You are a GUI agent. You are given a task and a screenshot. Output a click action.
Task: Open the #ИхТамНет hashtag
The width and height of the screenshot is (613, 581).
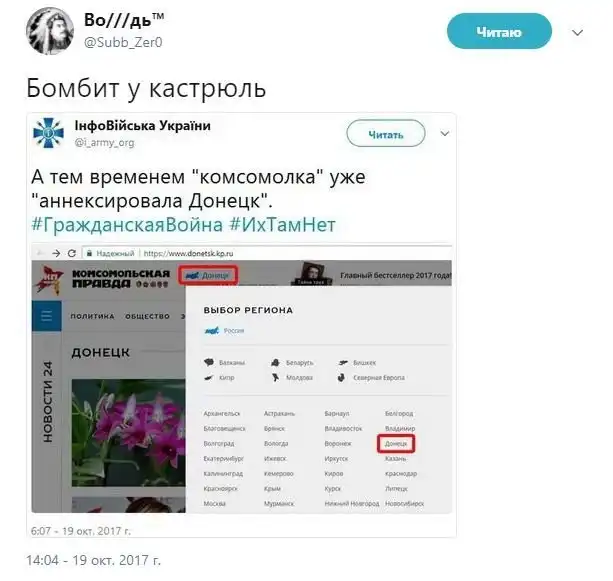[282, 225]
